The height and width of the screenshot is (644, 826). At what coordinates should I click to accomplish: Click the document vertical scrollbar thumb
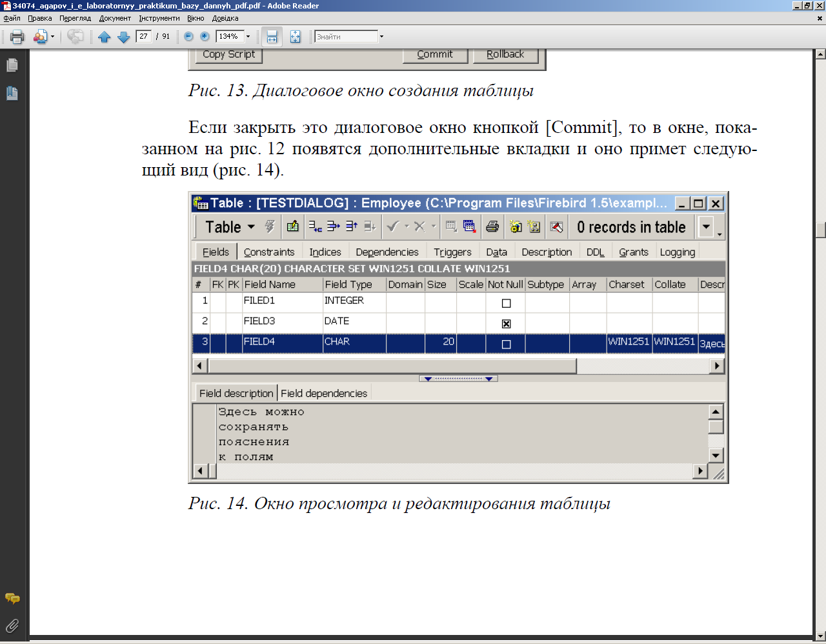click(820, 230)
